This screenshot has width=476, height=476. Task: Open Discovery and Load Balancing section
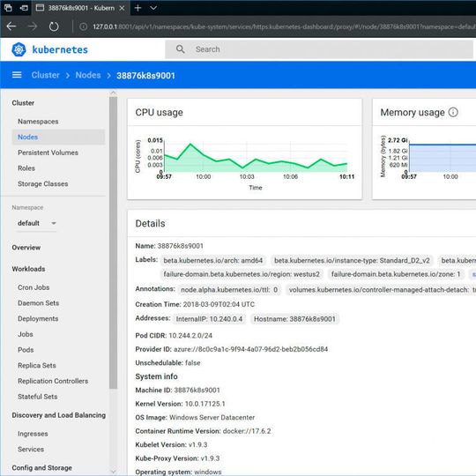point(58,415)
